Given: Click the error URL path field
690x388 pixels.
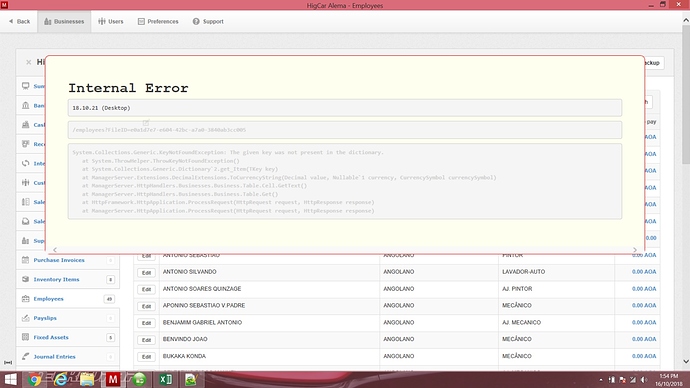Looking at the screenshot, I should point(345,130).
